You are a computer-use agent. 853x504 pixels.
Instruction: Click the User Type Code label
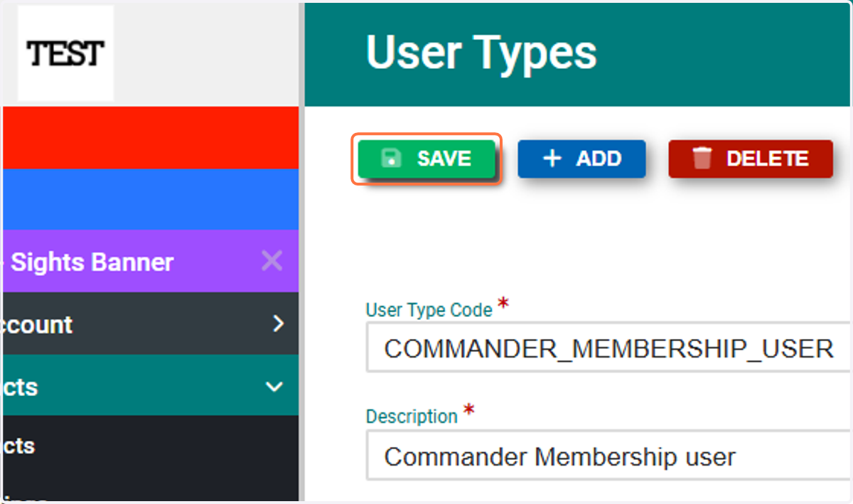[x=429, y=310]
